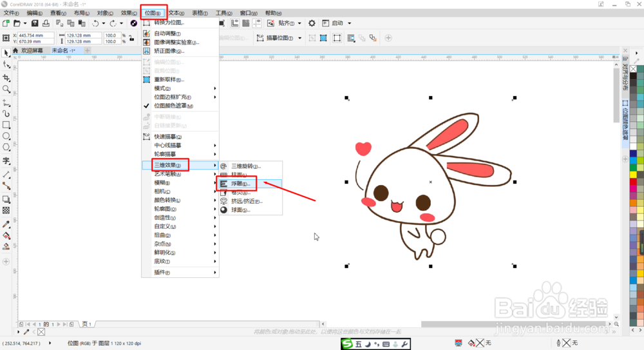Open the Open-file dropdown arrow
Image resolution: width=644 pixels, height=350 pixels.
[x=25, y=23]
